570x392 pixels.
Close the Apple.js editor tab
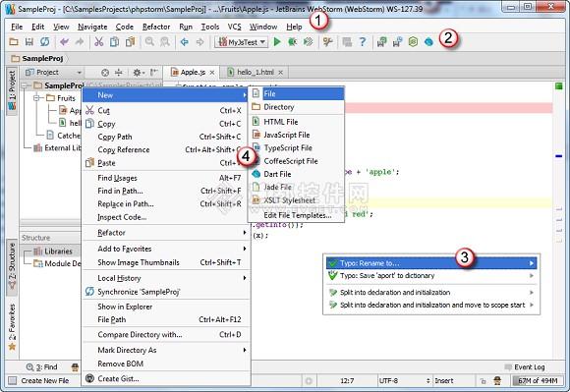[x=212, y=73]
